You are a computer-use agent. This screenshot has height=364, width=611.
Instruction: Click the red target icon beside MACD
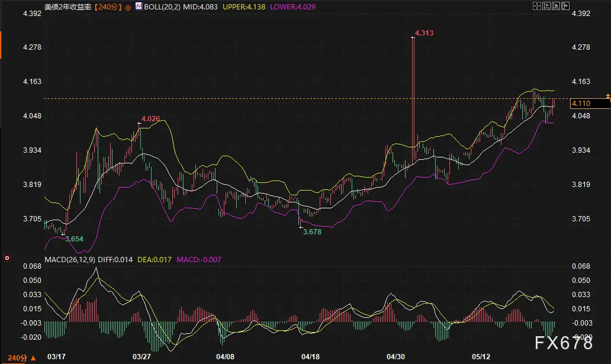tap(7, 258)
